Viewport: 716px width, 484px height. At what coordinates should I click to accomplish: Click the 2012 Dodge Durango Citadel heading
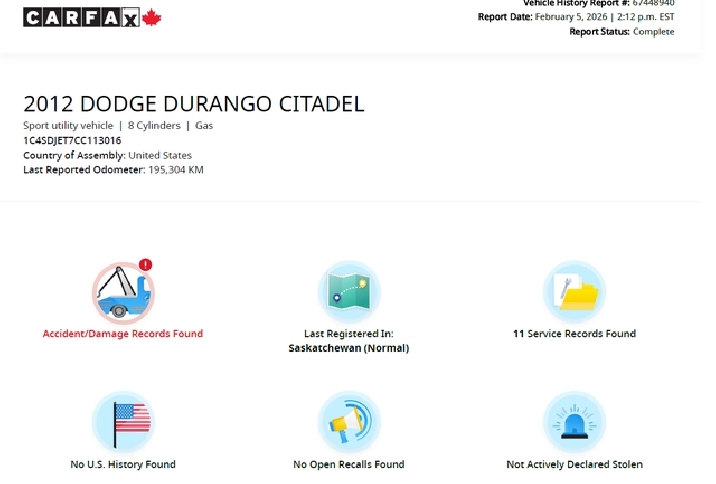193,104
